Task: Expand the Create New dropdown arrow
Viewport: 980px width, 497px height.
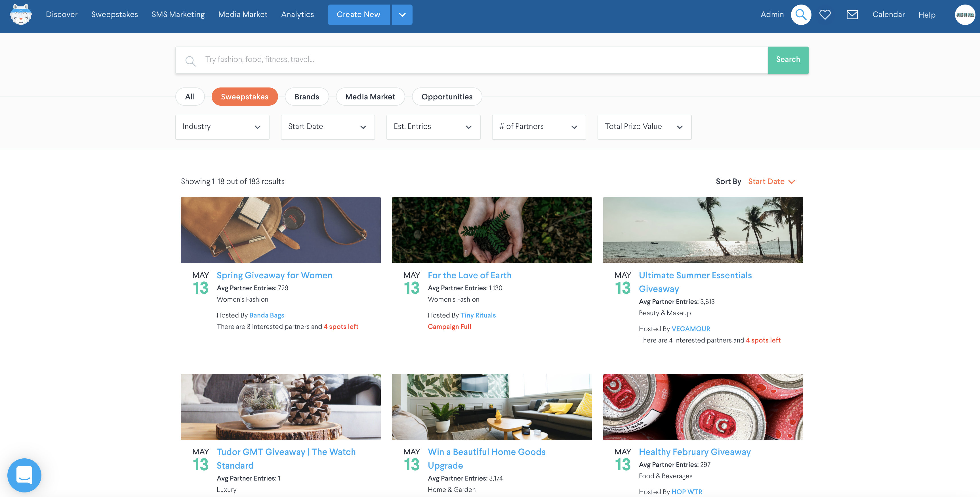Action: pos(402,15)
